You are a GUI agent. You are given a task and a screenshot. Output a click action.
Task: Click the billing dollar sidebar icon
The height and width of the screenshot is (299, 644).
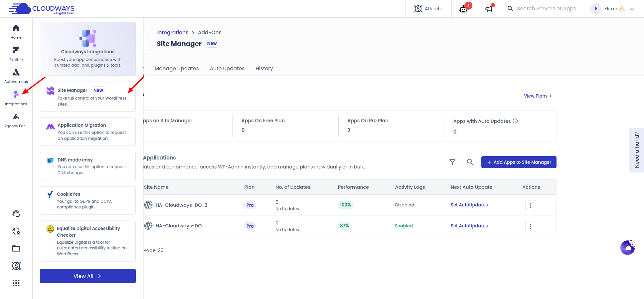tap(16, 266)
